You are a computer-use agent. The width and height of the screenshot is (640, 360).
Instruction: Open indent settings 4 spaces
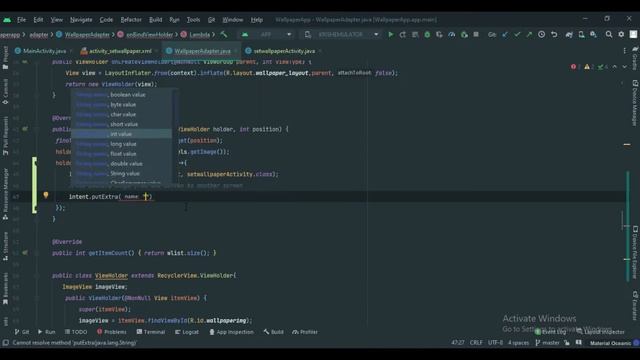518,343
